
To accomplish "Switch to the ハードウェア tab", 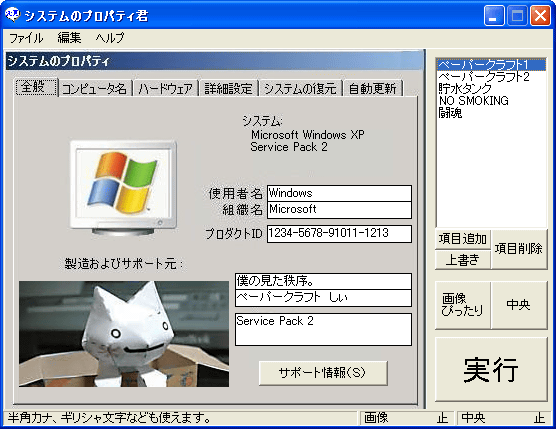I will point(165,88).
